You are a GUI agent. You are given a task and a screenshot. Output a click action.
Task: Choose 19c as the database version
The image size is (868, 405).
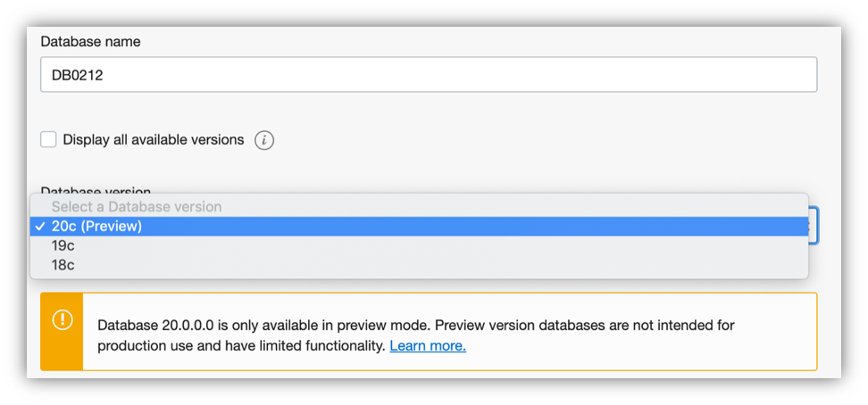point(63,245)
